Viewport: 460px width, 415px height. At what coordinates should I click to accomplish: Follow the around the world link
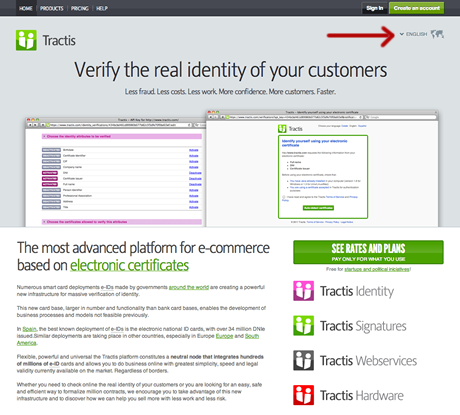tap(189, 287)
